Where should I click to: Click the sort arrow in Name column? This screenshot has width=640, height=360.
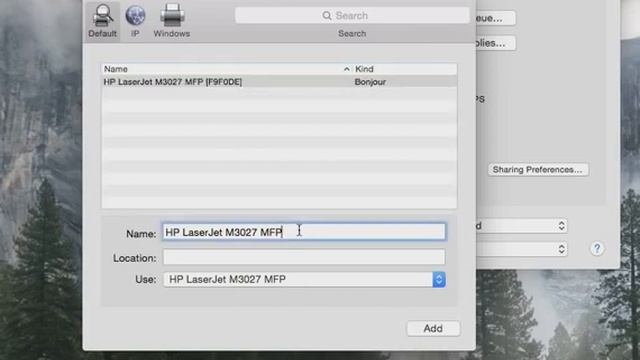(x=347, y=69)
